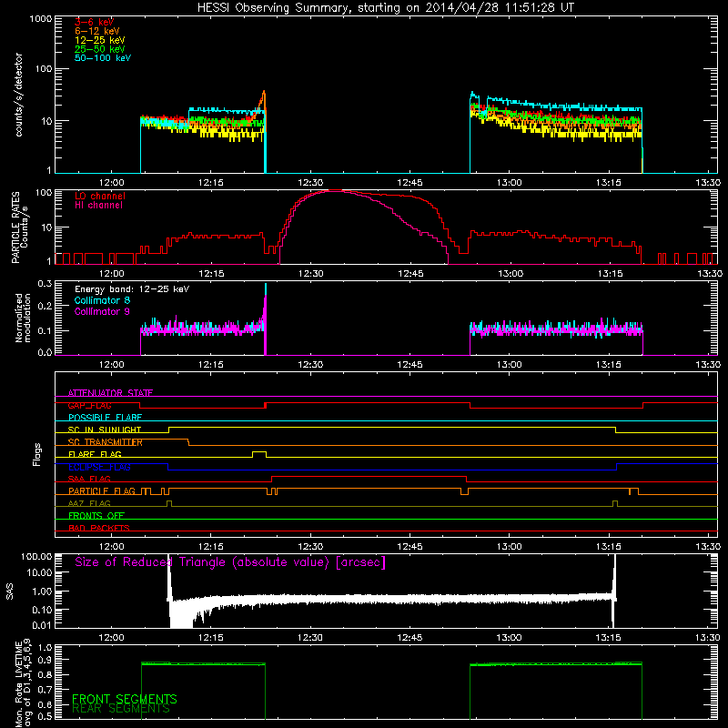
Task: Click the SC TRANSMITTER flag label
Action: 105,442
